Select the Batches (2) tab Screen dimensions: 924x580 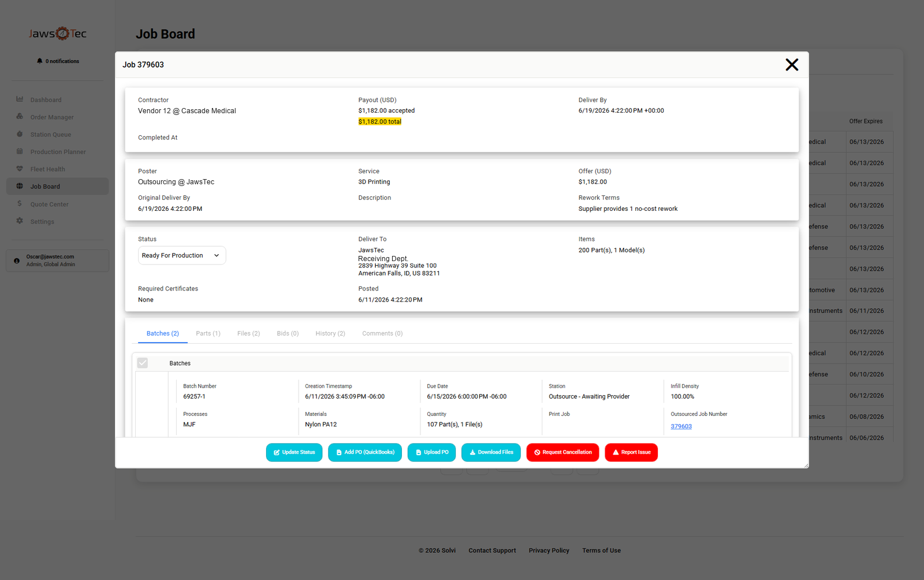tap(163, 333)
